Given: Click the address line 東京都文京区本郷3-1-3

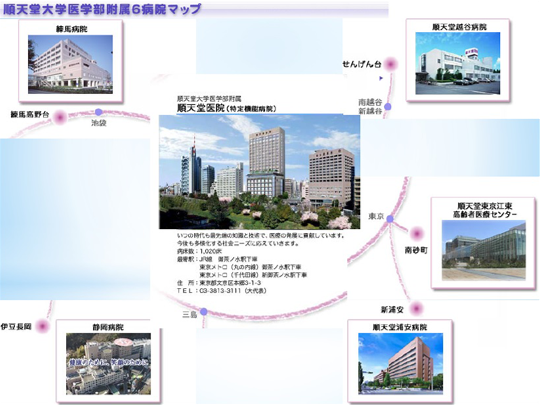Looking at the screenshot, I should (219, 283).
